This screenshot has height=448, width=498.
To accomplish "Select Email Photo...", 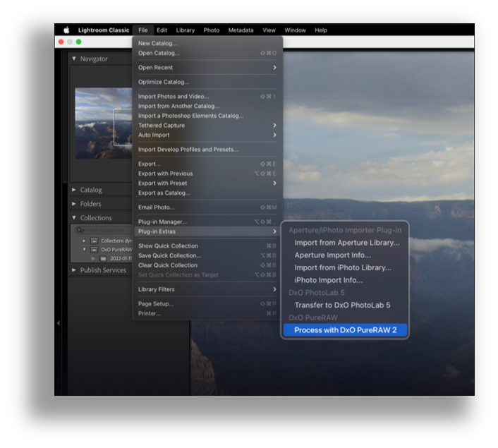I will coord(207,207).
